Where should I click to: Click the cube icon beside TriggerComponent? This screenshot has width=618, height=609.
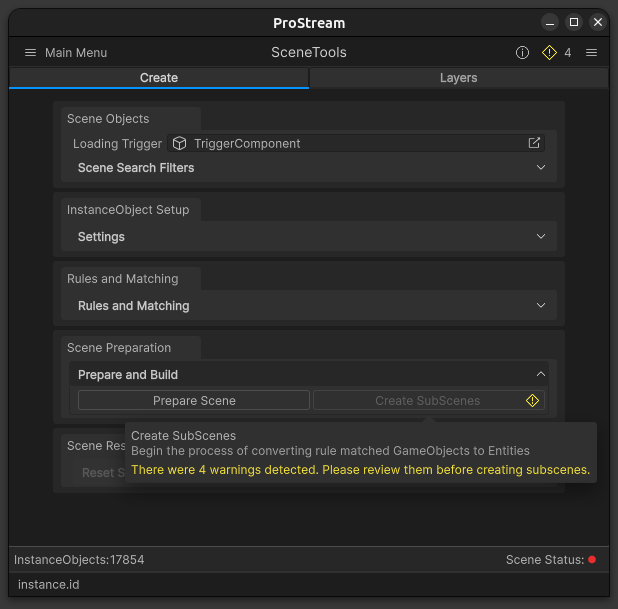pos(180,143)
